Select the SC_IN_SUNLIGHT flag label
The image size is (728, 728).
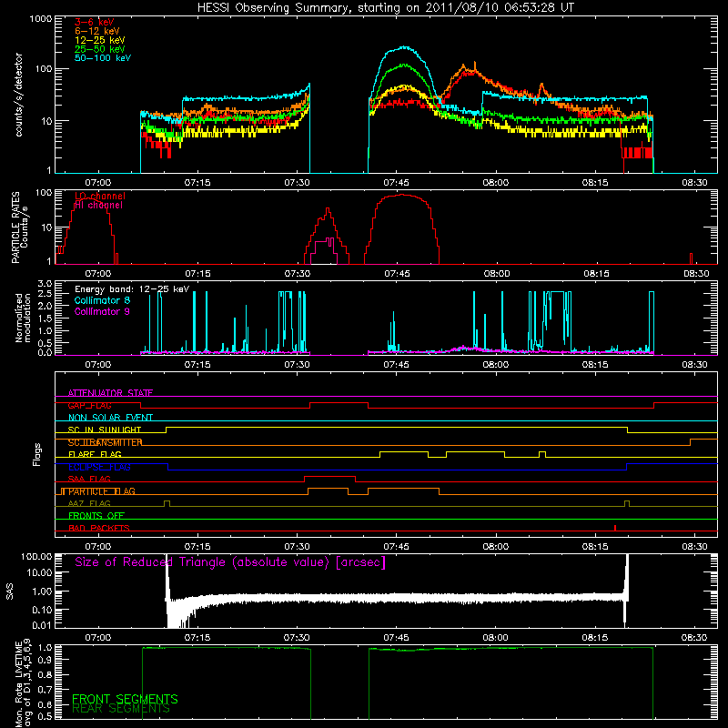[105, 430]
